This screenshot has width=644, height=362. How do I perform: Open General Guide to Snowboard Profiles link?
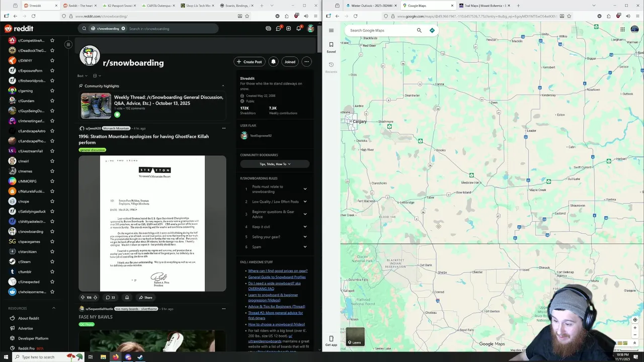[277, 277]
